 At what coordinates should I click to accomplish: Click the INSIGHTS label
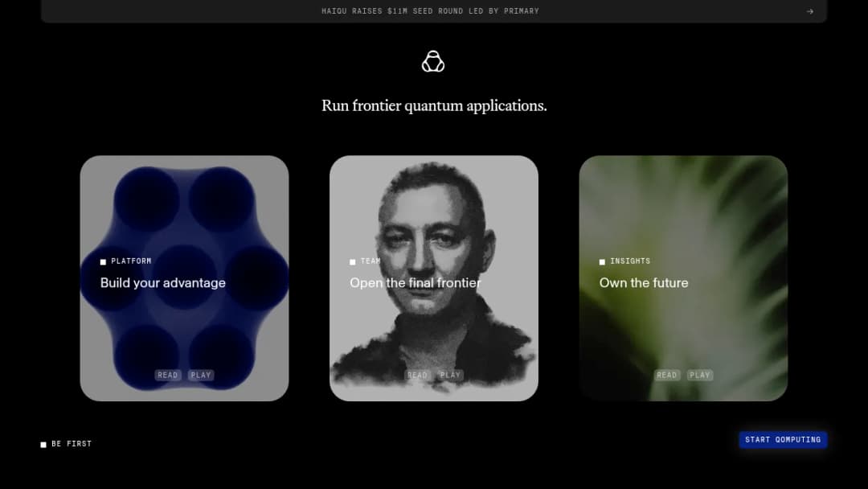[x=630, y=261]
